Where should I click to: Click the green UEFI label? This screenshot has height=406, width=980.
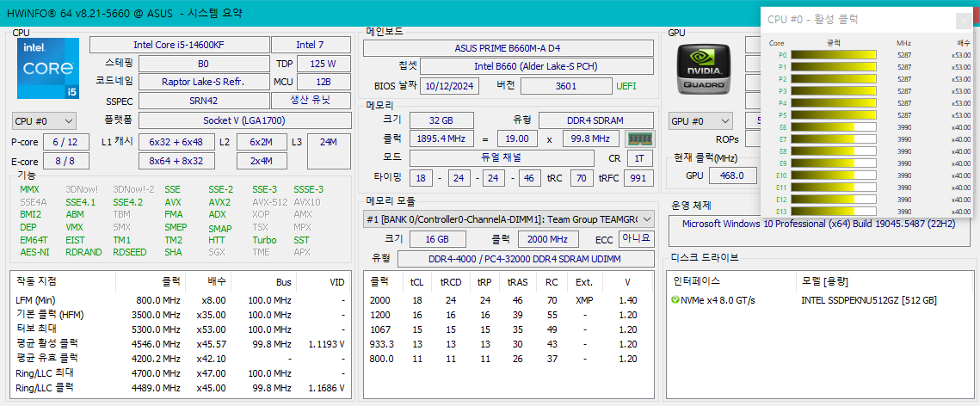[626, 86]
